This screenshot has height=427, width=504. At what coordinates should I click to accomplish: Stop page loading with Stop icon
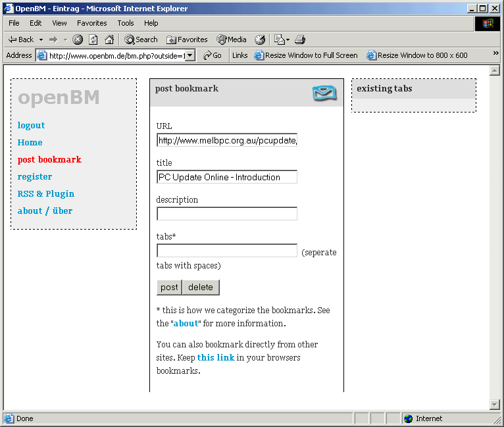[x=78, y=39]
